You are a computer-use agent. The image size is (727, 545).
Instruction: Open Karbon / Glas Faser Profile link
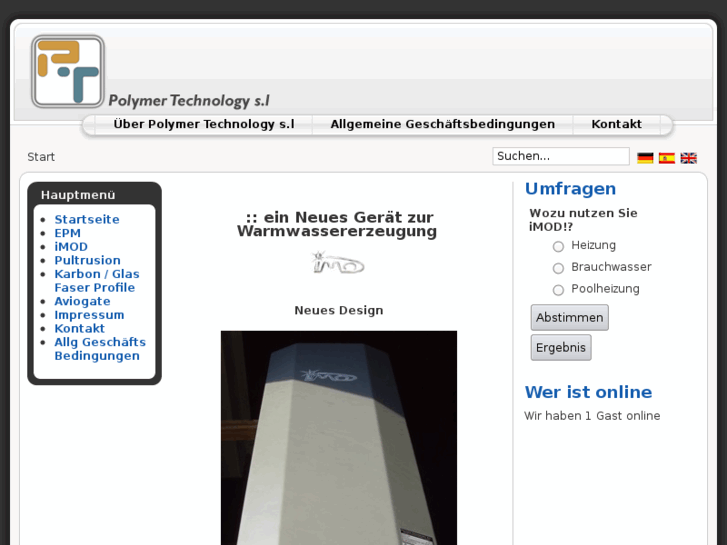click(96, 281)
